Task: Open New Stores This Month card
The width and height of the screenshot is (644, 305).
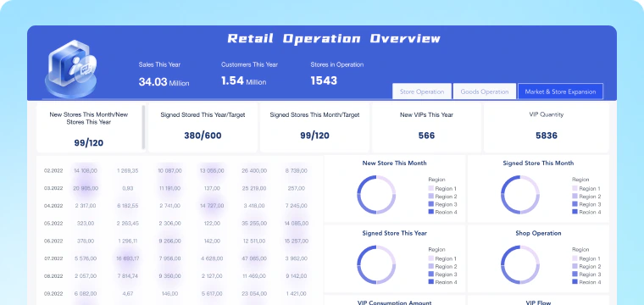Action: tap(89, 128)
